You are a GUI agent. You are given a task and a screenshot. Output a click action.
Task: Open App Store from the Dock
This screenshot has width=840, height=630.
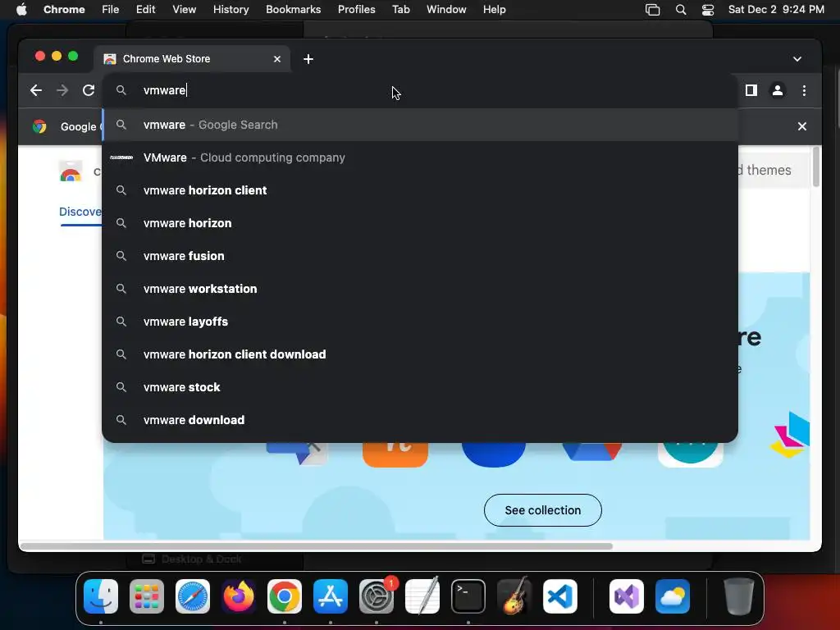331,596
